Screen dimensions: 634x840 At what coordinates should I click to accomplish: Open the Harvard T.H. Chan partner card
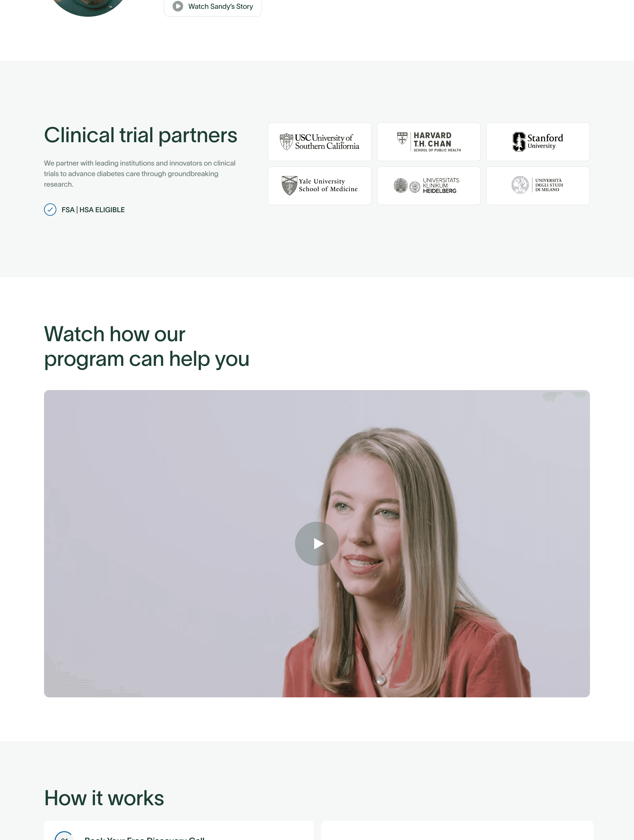coord(428,142)
